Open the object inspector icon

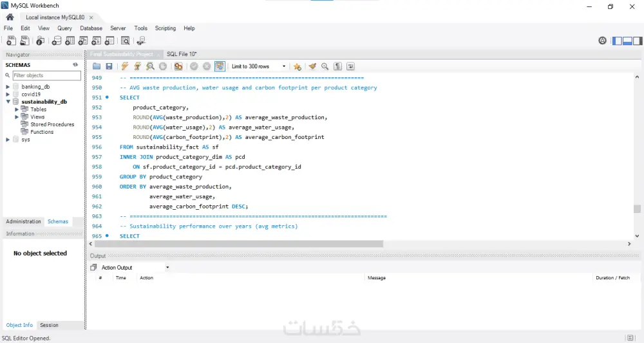tap(40, 41)
